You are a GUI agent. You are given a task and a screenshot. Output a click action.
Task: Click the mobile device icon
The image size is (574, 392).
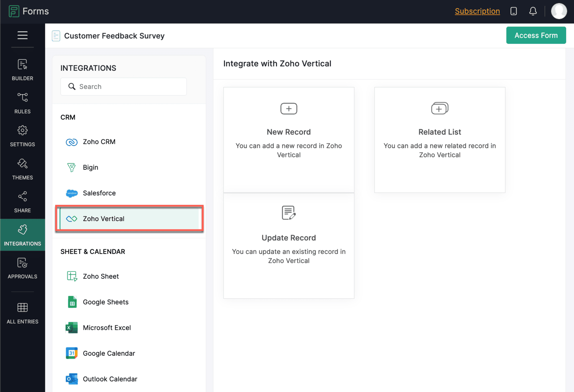click(x=513, y=11)
